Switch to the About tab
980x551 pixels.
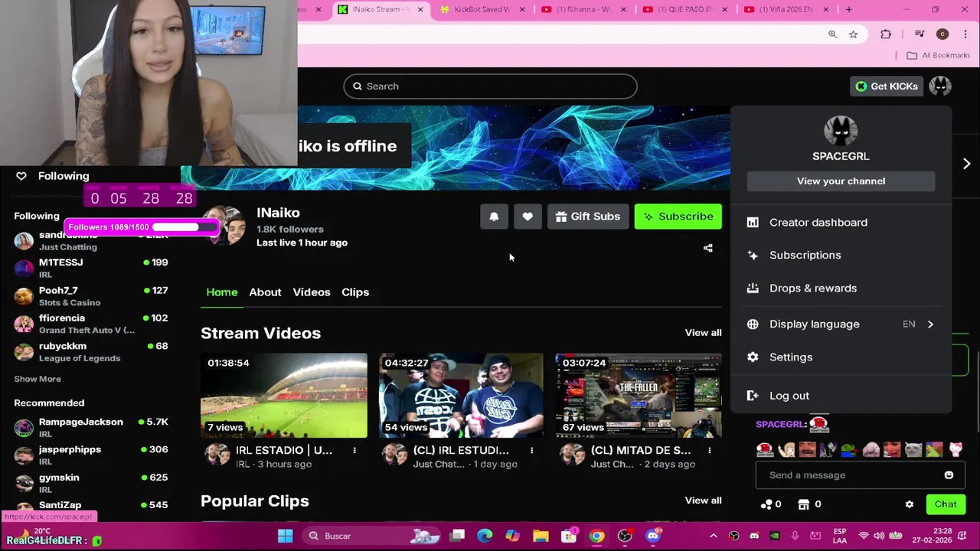(265, 292)
